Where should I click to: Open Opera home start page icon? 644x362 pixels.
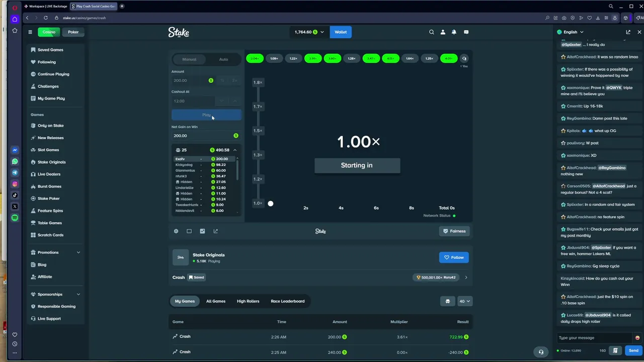point(15,19)
